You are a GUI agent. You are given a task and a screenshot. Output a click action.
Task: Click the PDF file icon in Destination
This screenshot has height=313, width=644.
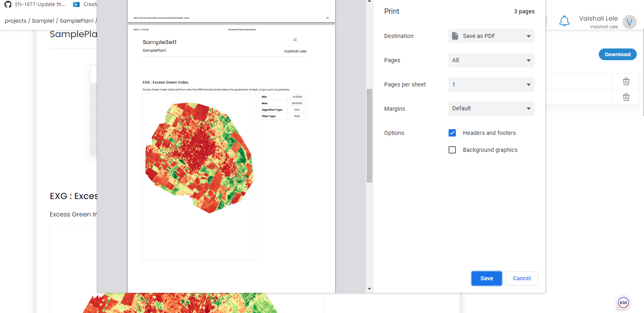pos(455,36)
